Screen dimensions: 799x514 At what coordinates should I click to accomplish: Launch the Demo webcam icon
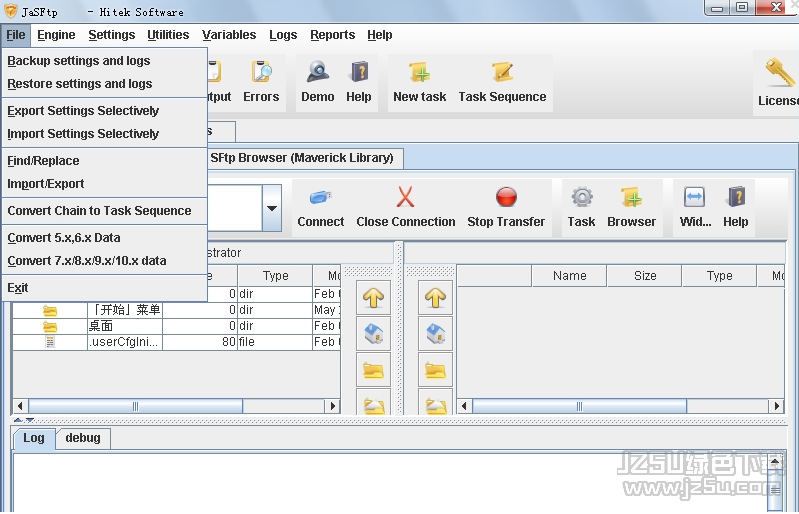[317, 83]
